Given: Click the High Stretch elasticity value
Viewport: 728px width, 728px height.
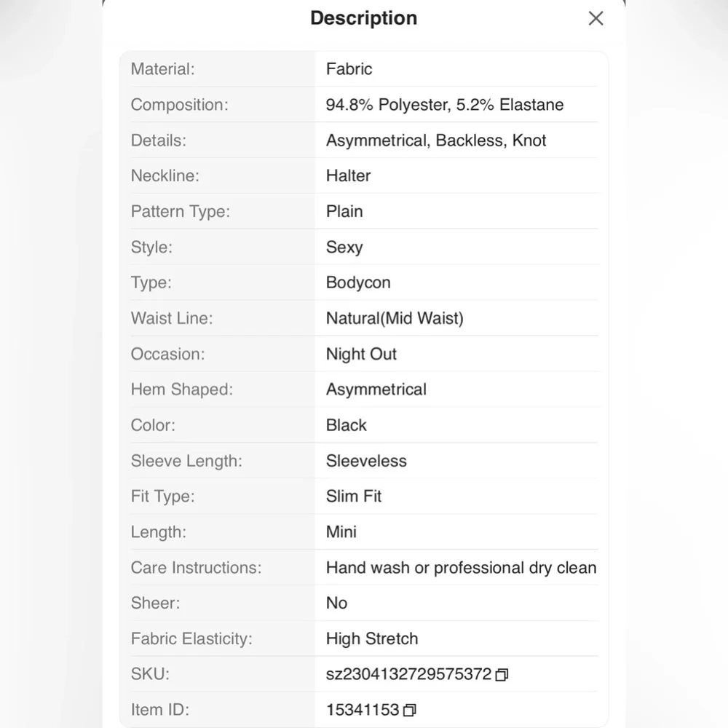Looking at the screenshot, I should 372,639.
